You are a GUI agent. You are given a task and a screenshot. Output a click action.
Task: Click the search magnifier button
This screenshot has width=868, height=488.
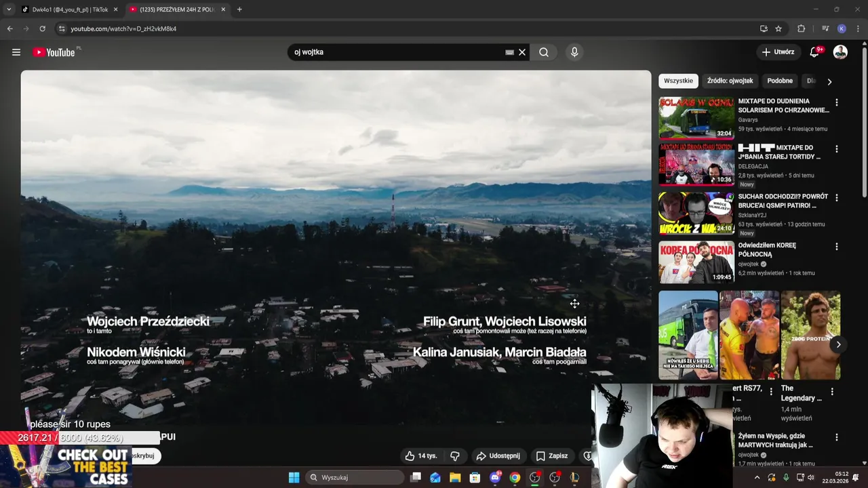coord(544,52)
